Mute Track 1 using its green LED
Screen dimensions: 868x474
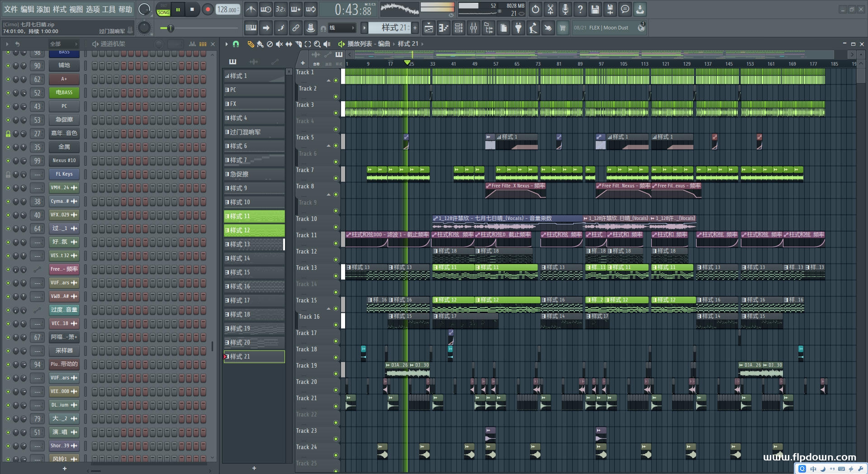pos(336,80)
